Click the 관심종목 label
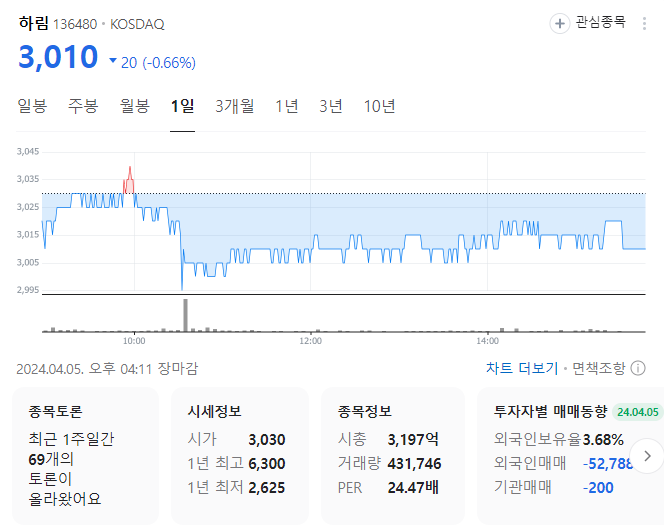Viewport: 664px width, 529px height. click(x=600, y=22)
